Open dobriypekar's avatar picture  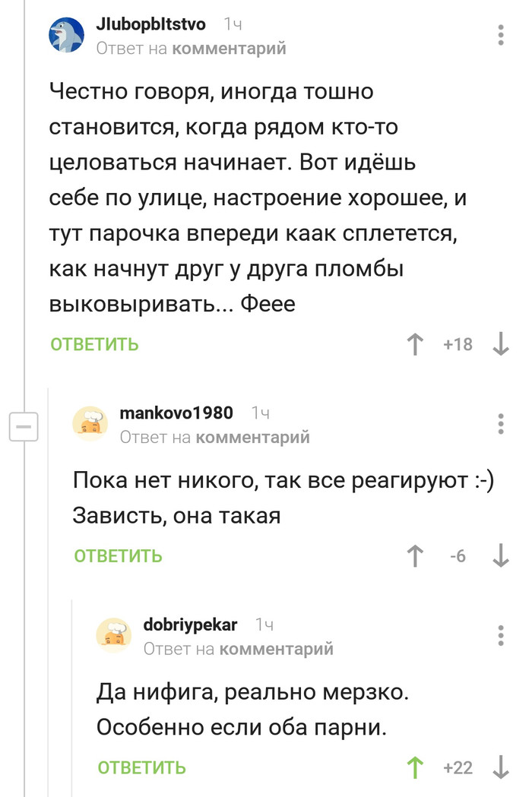pos(114,635)
